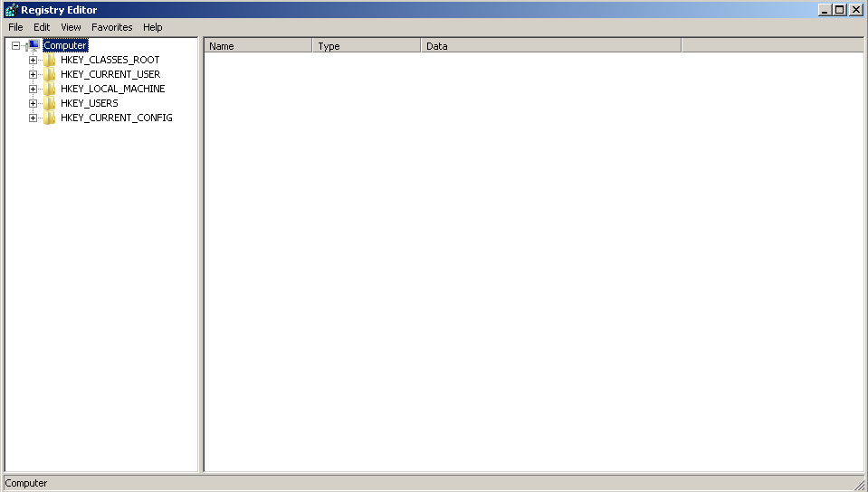Select the Computer tree label
The height and width of the screenshot is (492, 868).
[65, 45]
